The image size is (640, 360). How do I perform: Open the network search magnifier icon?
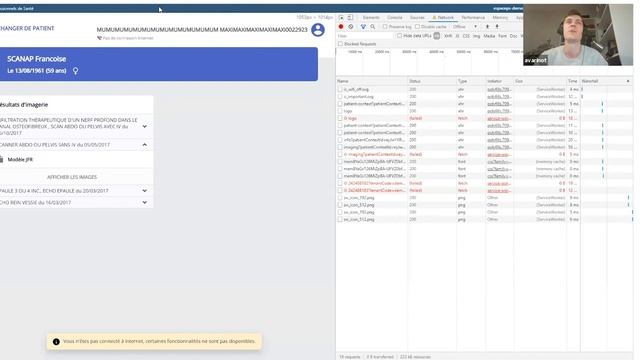(x=373, y=27)
